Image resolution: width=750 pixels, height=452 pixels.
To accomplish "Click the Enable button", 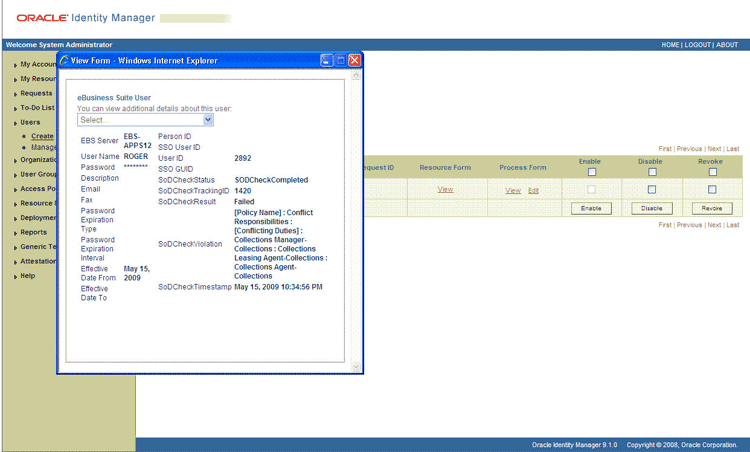I will point(591,208).
